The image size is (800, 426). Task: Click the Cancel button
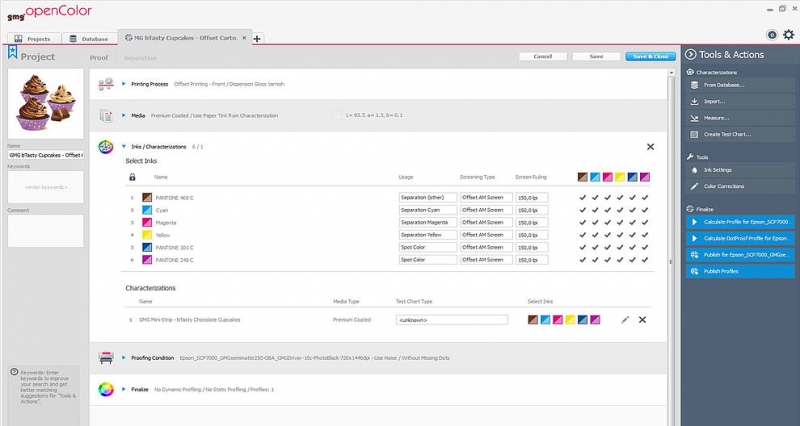pyautogui.click(x=543, y=57)
